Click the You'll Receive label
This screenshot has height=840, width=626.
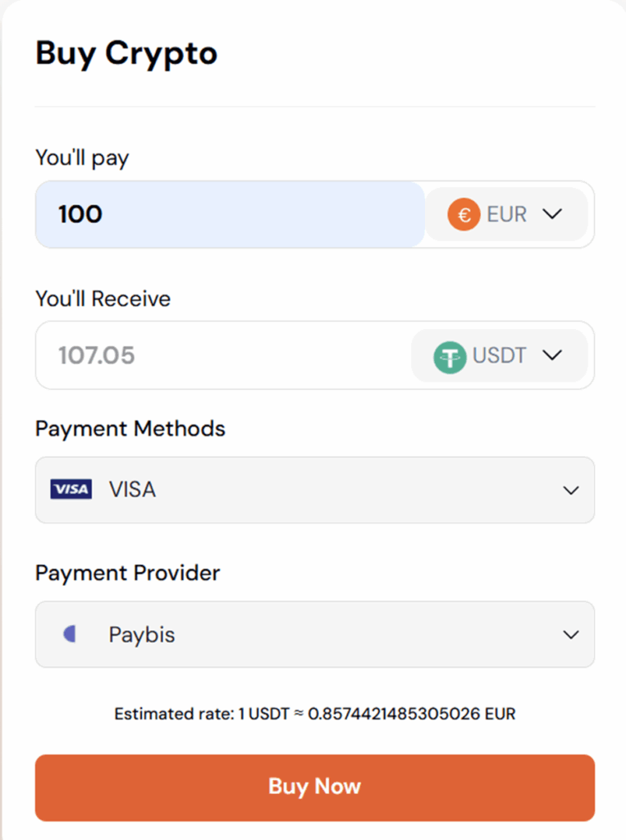(x=103, y=299)
